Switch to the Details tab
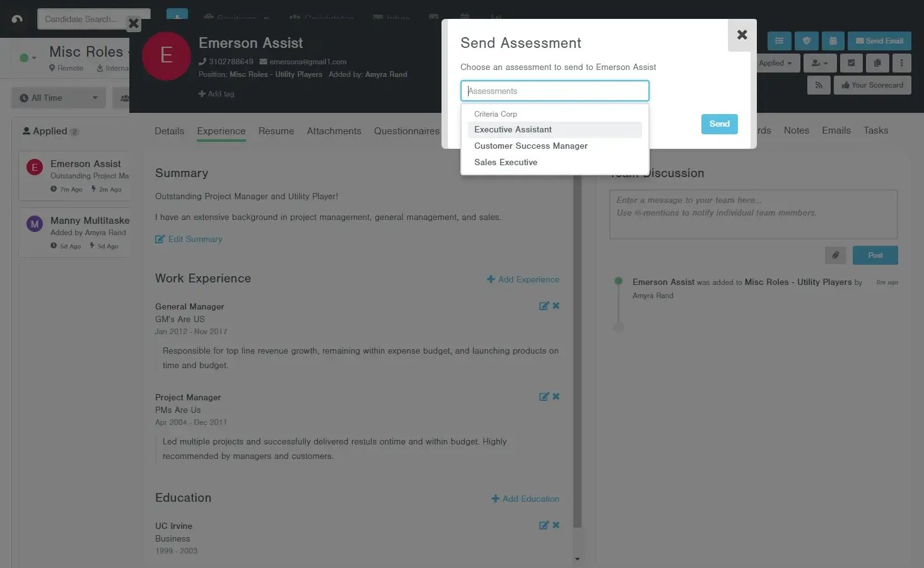Image resolution: width=924 pixels, height=568 pixels. [x=170, y=131]
